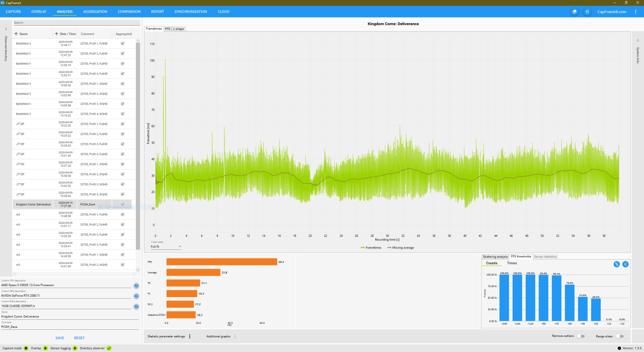Image resolution: width=644 pixels, height=352 pixels.
Task: Switch chart to the L-shape tab
Action: [x=179, y=29]
